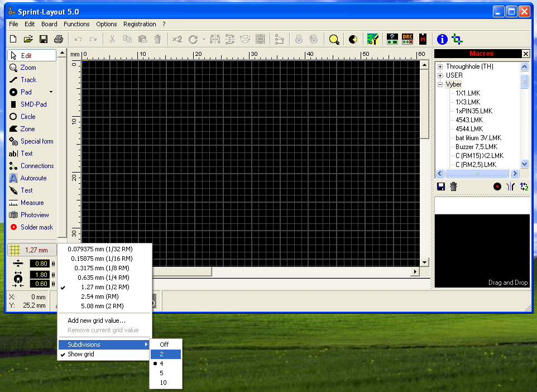Open the Options menu
The width and height of the screenshot is (537, 392).
pos(107,24)
